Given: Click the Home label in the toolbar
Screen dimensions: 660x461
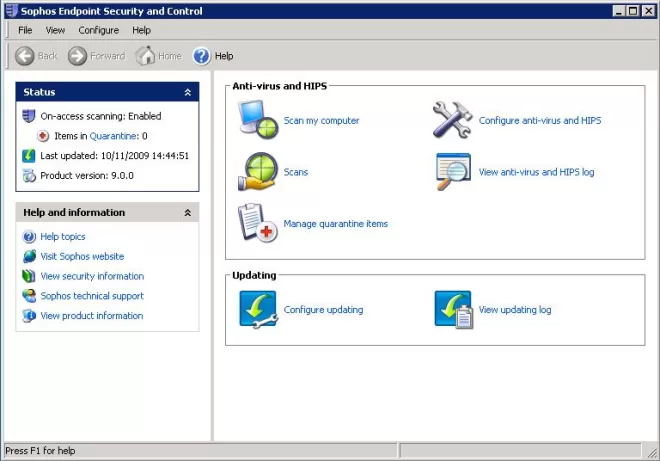Looking at the screenshot, I should click(x=170, y=56).
